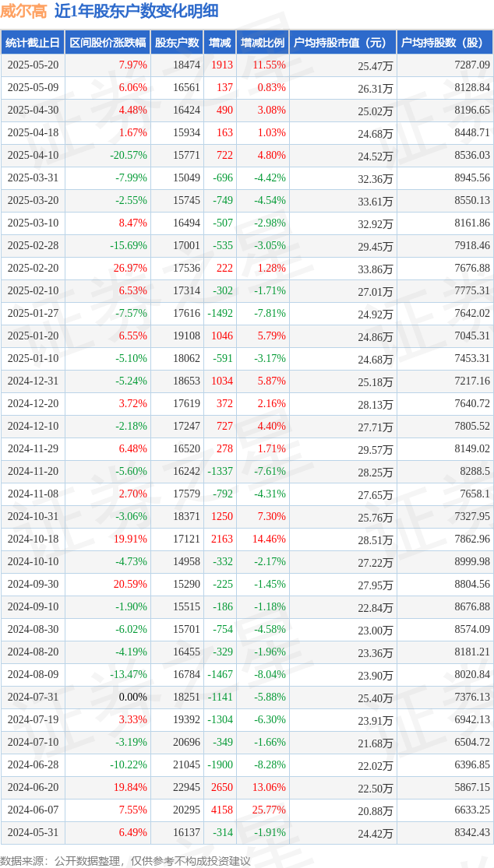The height and width of the screenshot is (868, 494).
Task: Select the 2024-05-31 date cell
Action: (33, 832)
